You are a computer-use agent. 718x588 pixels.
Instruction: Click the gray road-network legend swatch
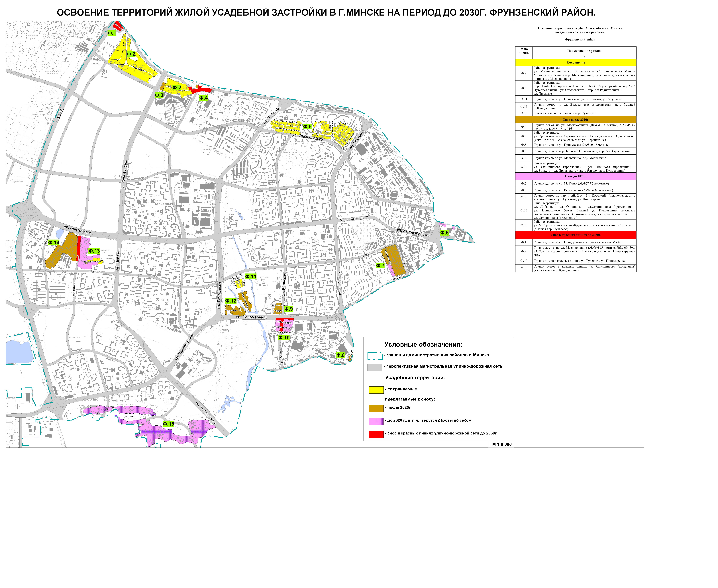(375, 367)
